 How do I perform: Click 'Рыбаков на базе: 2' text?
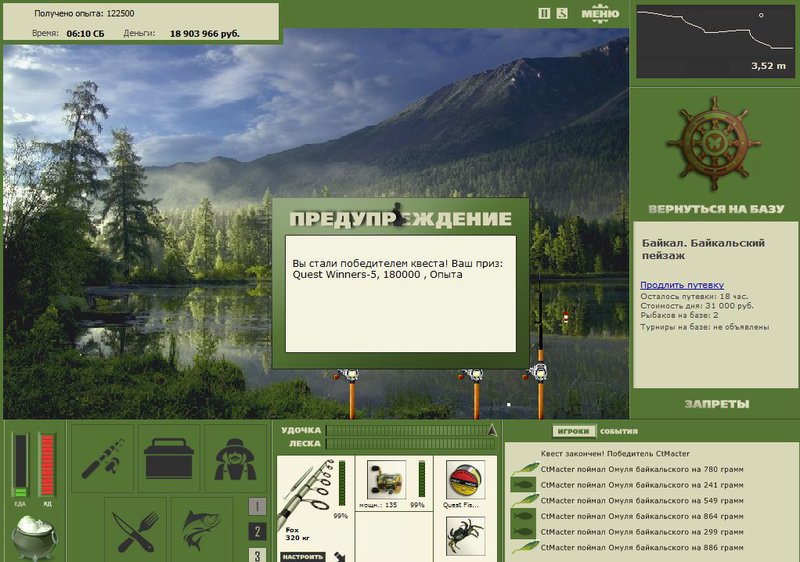[679, 316]
